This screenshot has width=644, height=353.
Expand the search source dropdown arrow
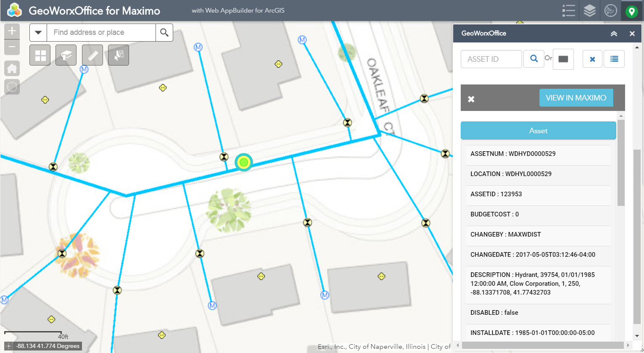click(x=38, y=33)
